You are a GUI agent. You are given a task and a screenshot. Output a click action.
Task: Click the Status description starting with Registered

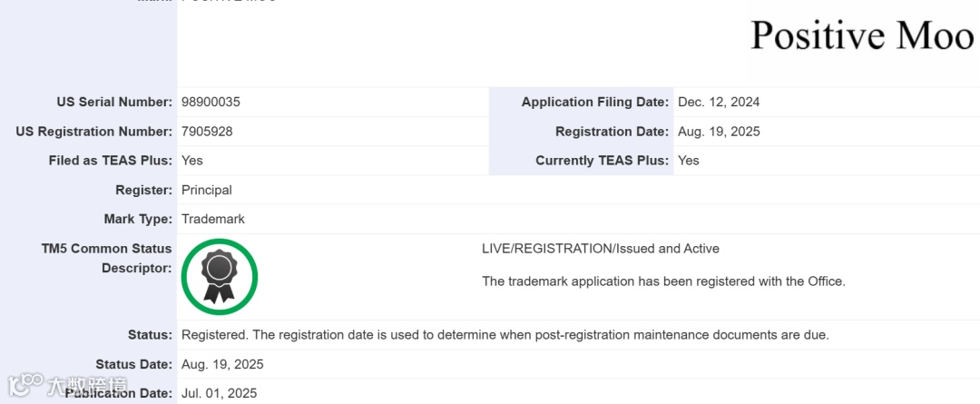[505, 335]
